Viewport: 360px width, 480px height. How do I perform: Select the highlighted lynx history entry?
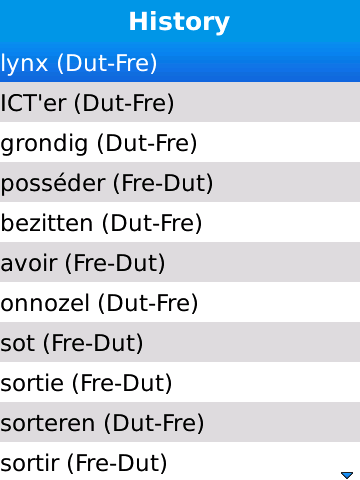[x=180, y=62]
